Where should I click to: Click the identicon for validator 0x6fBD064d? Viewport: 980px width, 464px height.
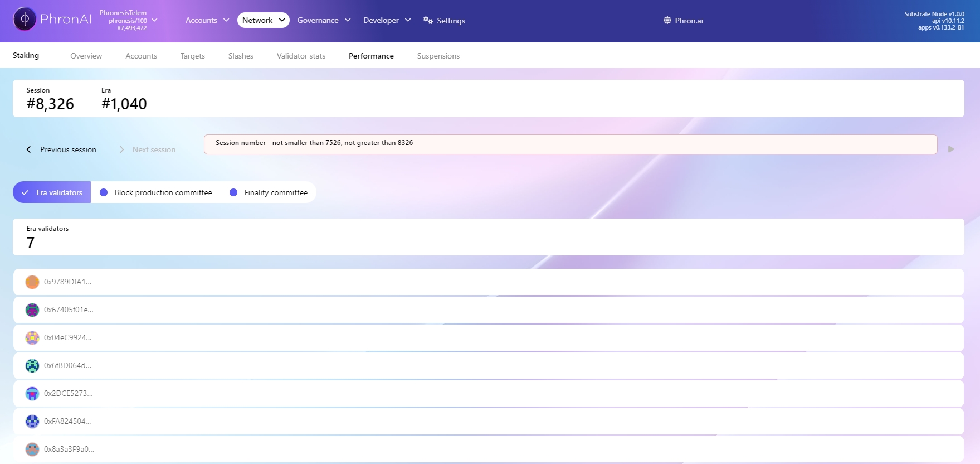tap(32, 366)
